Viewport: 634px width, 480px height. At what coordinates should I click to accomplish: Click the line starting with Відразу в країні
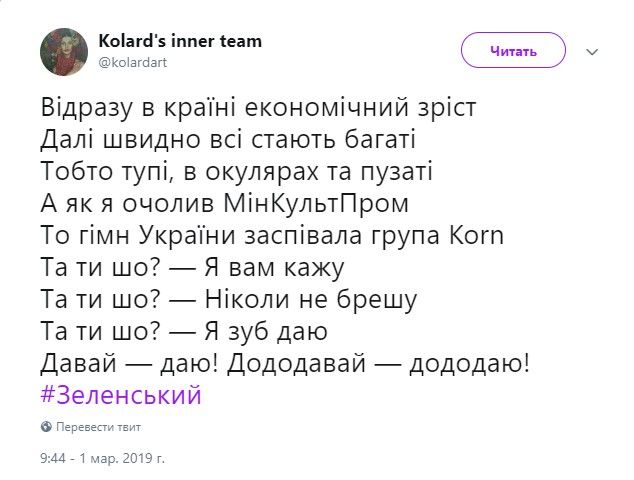click(x=258, y=108)
